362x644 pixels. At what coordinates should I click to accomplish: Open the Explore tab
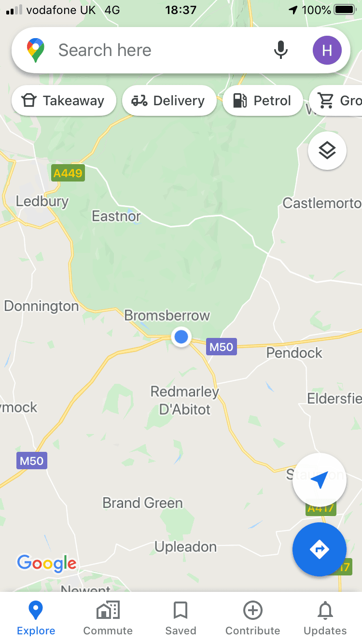pyautogui.click(x=36, y=618)
